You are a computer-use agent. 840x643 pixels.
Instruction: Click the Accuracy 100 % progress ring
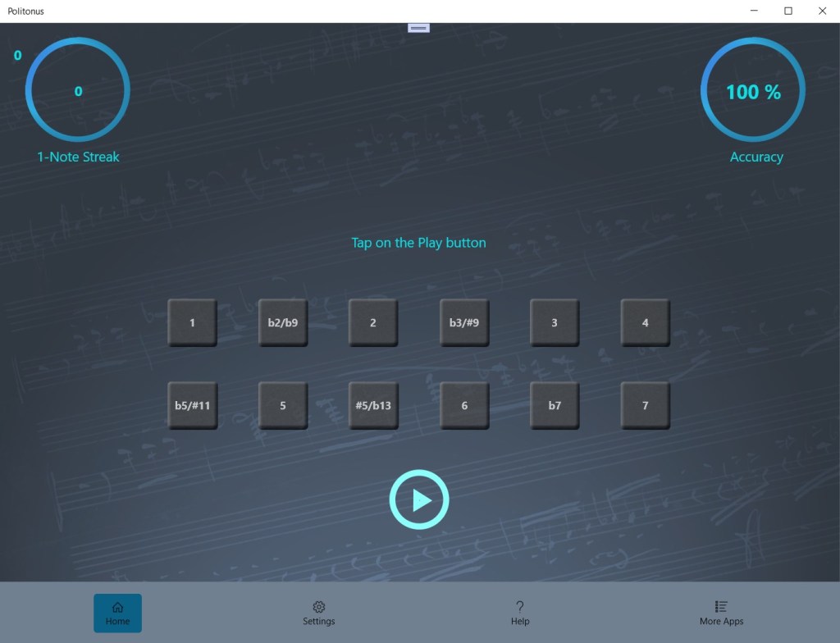tap(753, 90)
